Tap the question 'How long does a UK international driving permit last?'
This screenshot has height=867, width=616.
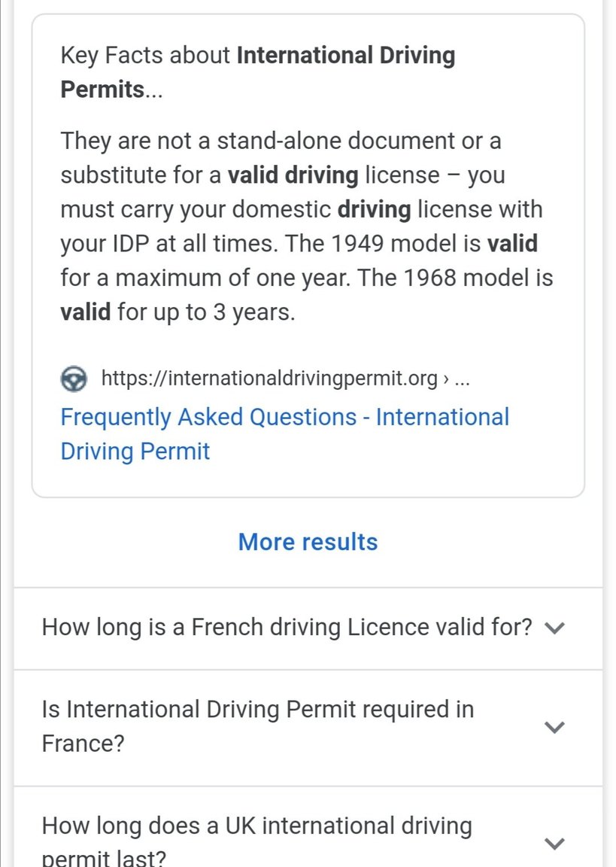257,841
